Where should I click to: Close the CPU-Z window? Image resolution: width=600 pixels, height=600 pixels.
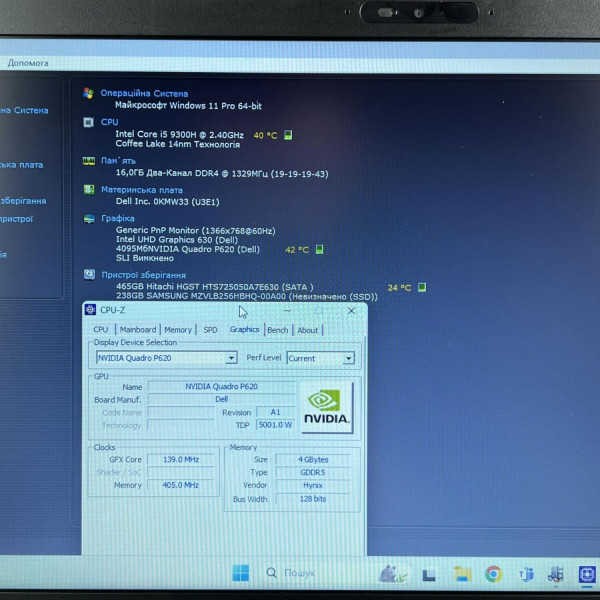point(351,311)
